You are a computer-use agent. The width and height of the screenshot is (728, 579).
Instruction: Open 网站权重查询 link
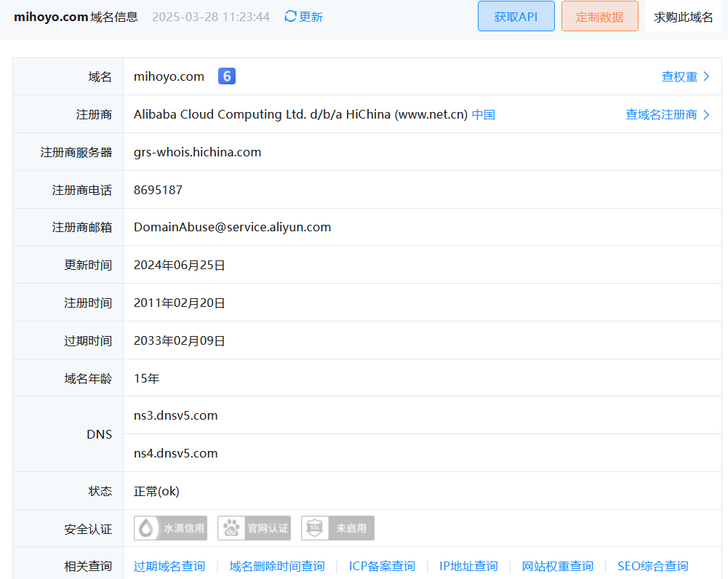[558, 566]
